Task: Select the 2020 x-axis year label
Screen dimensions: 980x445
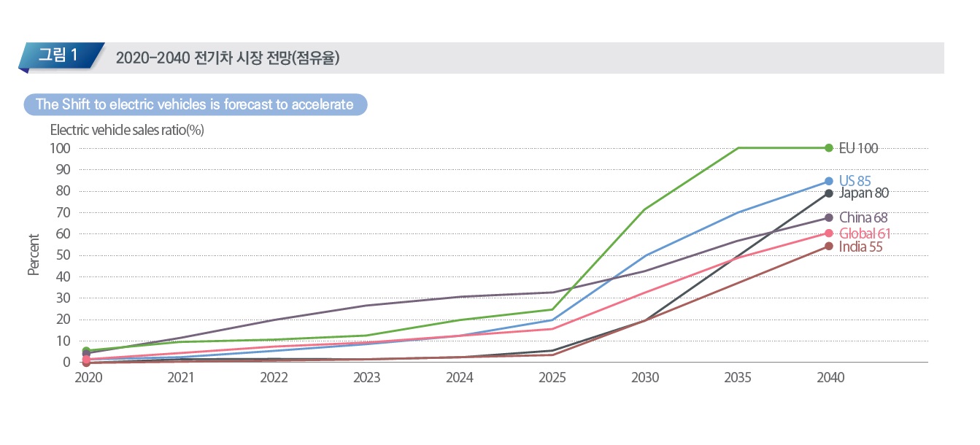Action: pos(88,378)
